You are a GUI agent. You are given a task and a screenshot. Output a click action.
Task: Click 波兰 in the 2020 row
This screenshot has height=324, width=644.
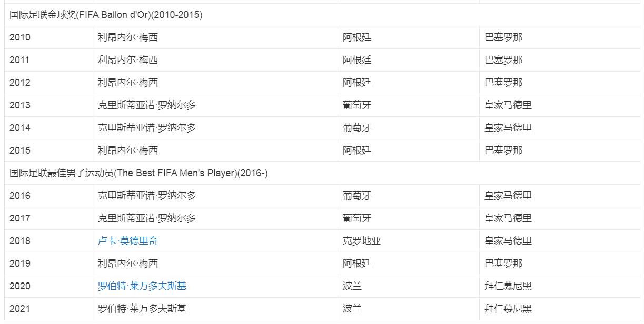352,286
